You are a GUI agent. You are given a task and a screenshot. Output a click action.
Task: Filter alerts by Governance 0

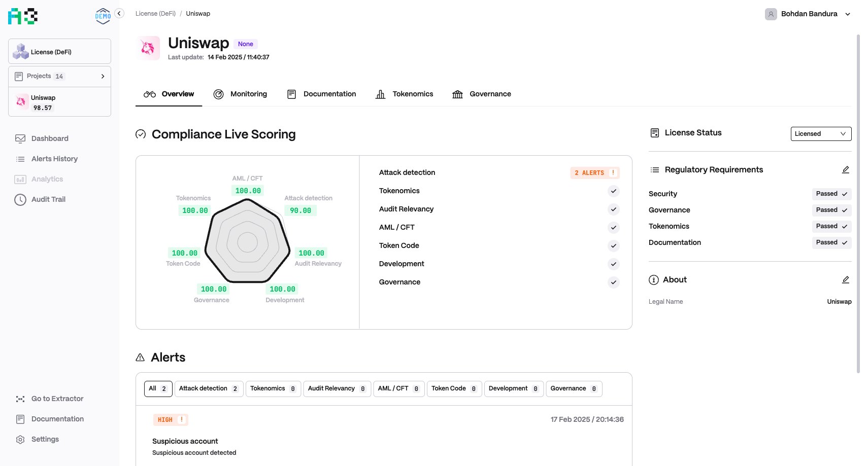pyautogui.click(x=574, y=389)
